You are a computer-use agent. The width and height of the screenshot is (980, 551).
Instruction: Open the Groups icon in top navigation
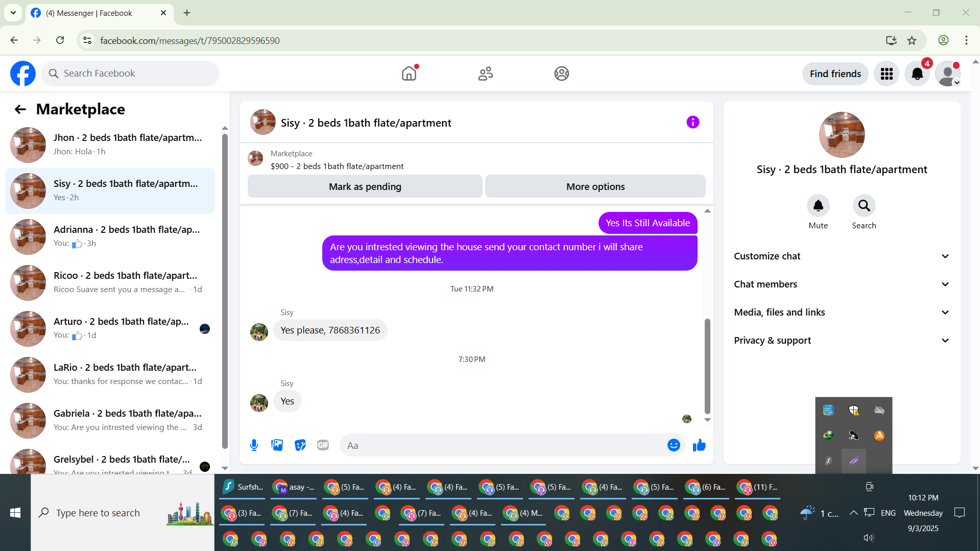click(x=562, y=74)
